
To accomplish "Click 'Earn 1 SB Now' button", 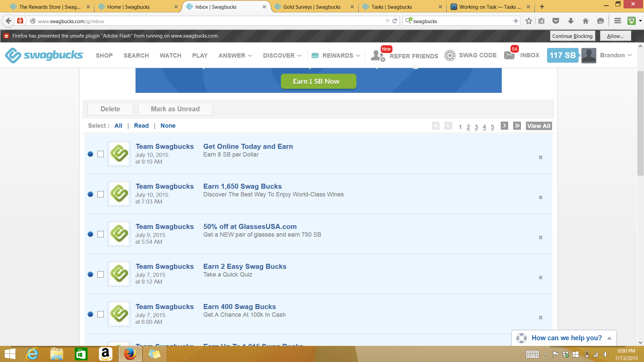I will point(318,81).
